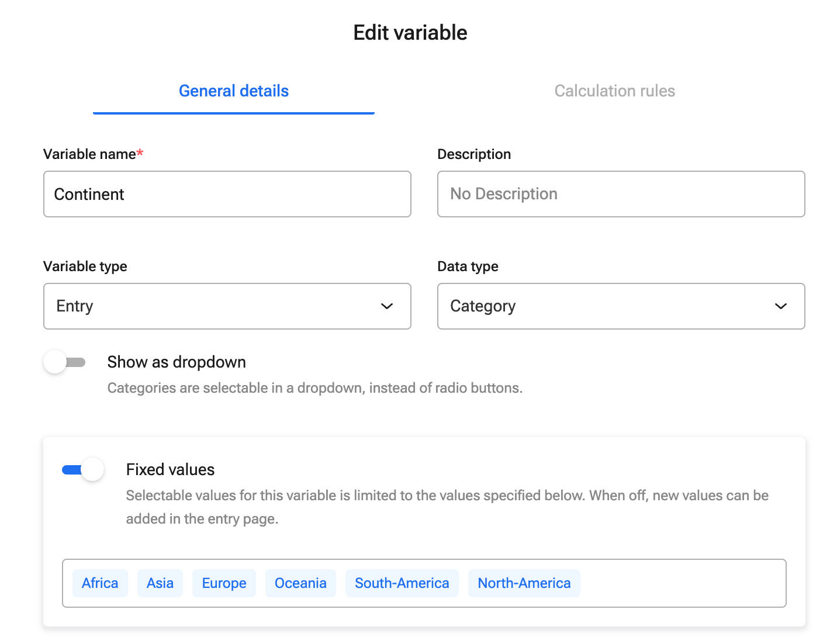Click the Edit variable heading
The width and height of the screenshot is (837, 644).
[x=410, y=33]
